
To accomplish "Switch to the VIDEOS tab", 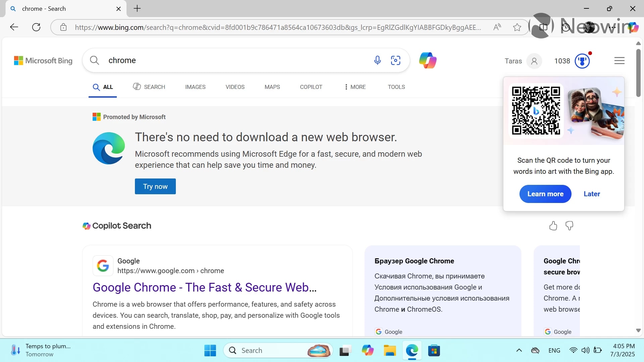I will 235,87.
